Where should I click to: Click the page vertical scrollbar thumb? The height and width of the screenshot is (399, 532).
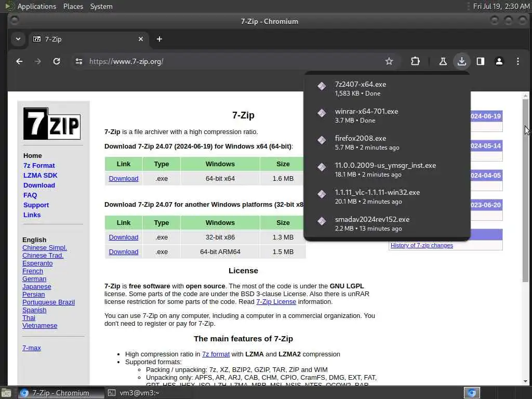pos(526,190)
